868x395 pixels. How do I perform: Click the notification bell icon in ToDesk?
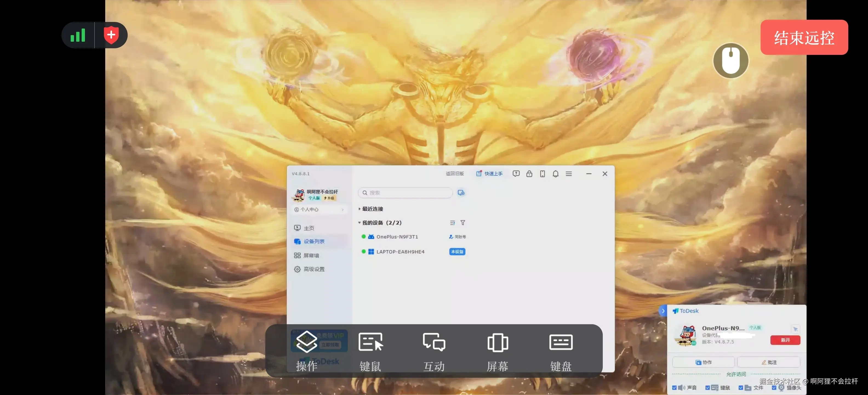(555, 174)
